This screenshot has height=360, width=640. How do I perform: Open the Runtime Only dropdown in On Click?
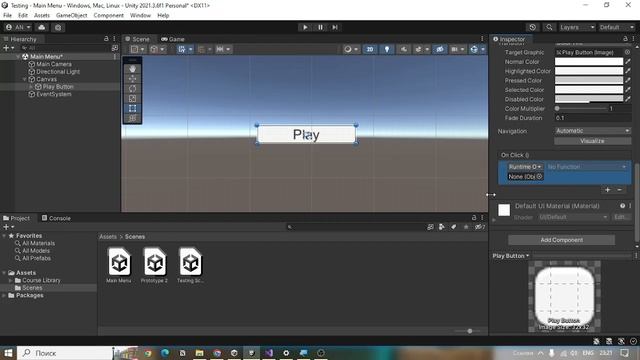(525, 167)
